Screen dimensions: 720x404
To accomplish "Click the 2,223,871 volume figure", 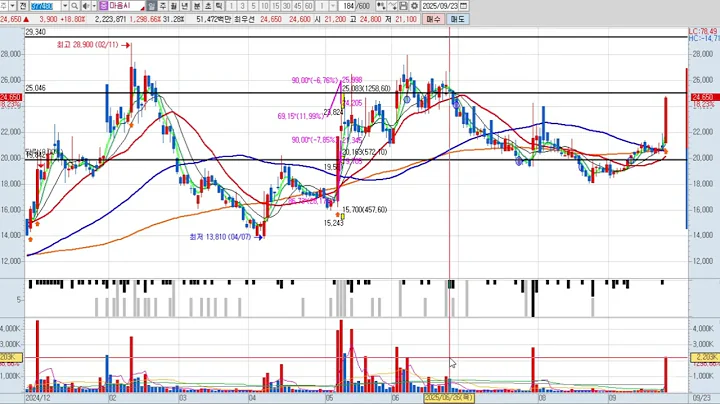I will tap(110, 19).
